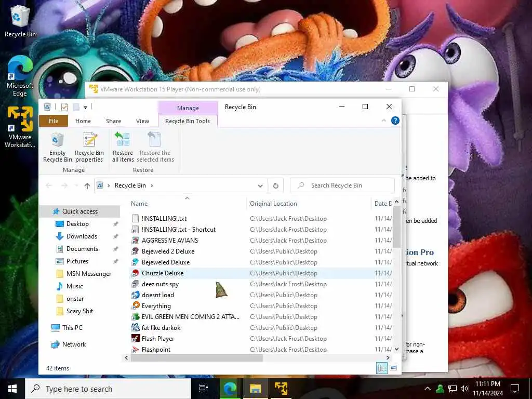This screenshot has height=399, width=532.
Task: Select Quick access in navigation pane
Action: (80, 211)
